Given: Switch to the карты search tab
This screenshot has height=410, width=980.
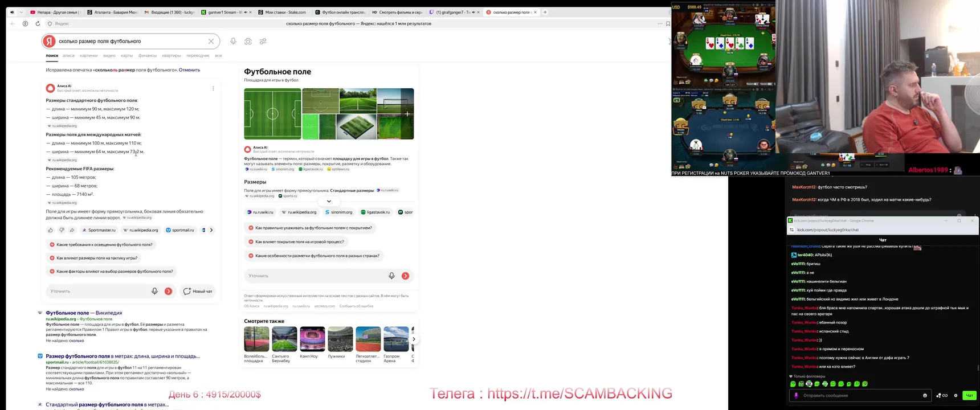Looking at the screenshot, I should tap(126, 56).
